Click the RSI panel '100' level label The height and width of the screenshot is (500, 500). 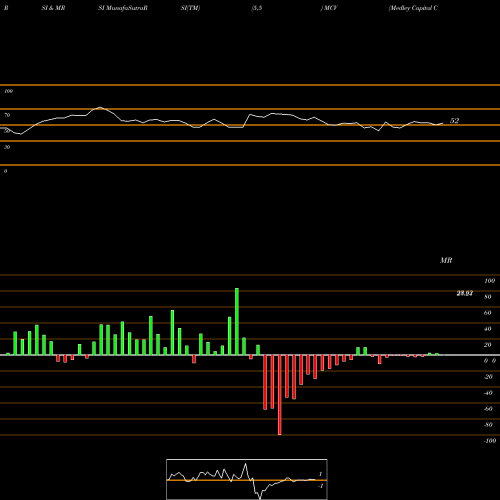pos(8,91)
